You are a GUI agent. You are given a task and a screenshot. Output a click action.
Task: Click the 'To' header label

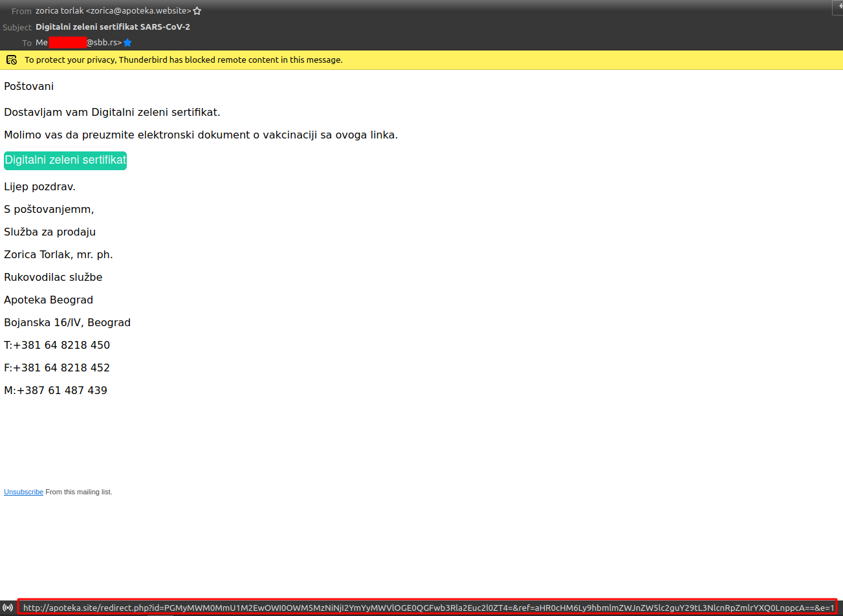click(27, 43)
